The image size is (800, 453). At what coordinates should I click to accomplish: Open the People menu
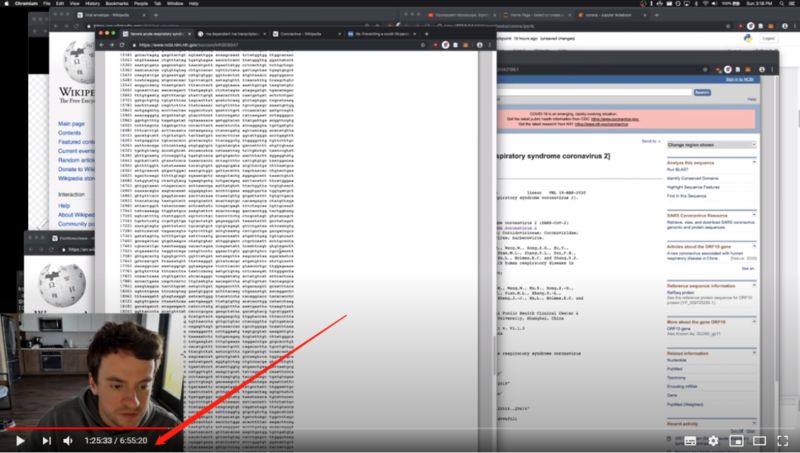point(141,4)
